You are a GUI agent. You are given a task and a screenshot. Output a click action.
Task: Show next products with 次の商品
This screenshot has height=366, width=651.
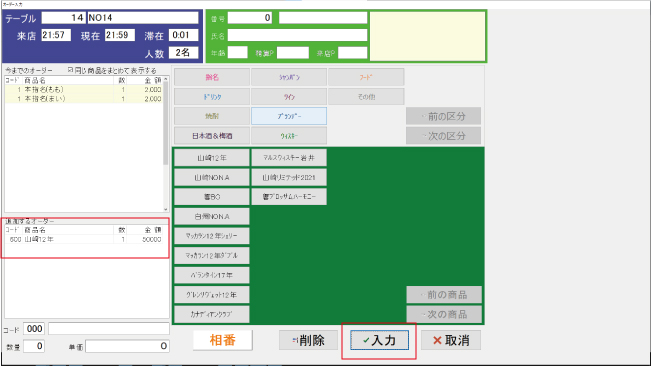click(x=444, y=314)
